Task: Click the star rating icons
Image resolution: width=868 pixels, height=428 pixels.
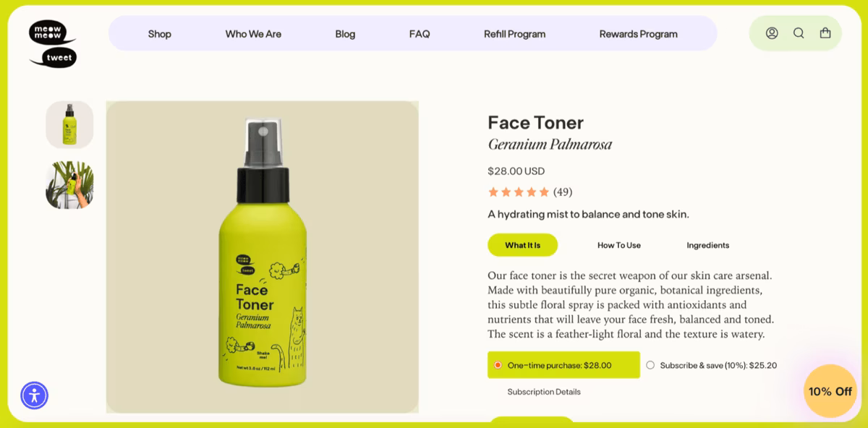Action: coord(519,192)
